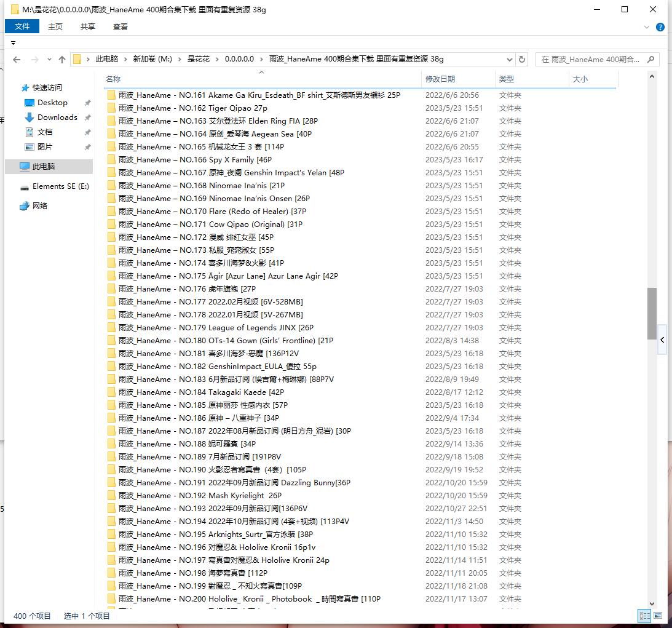This screenshot has width=672, height=628.
Task: Unpin Desktop using its pin icon
Action: [87, 103]
